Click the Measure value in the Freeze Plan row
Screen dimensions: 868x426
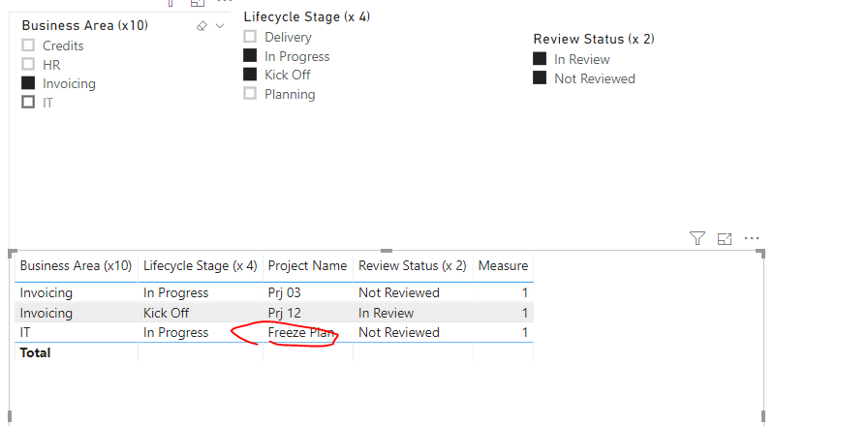pyautogui.click(x=525, y=332)
